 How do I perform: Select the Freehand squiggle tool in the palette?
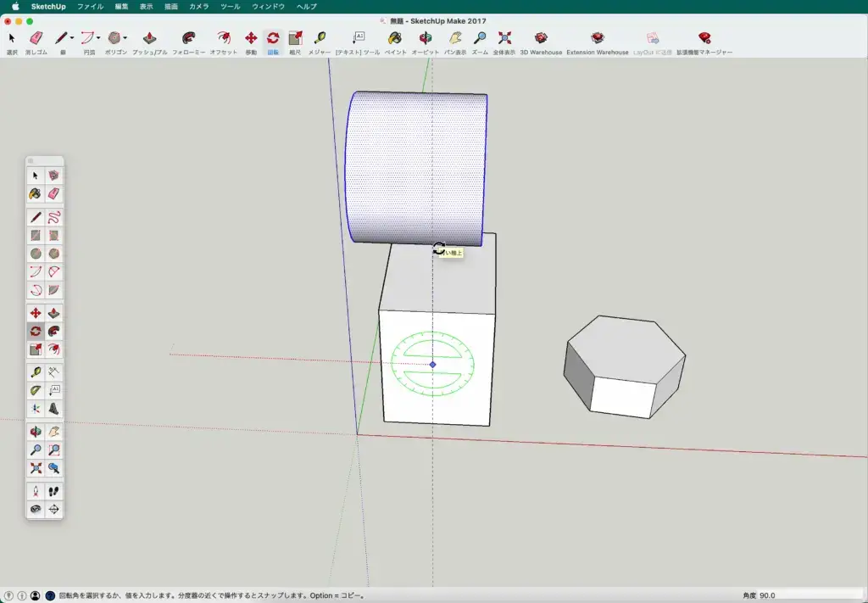point(53,217)
